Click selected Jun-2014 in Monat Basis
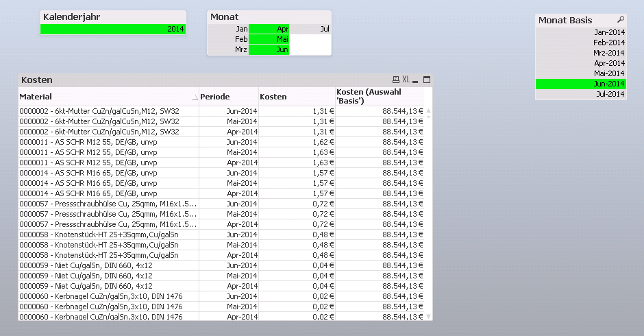Image resolution: width=644 pixels, height=336 pixels. pos(581,84)
